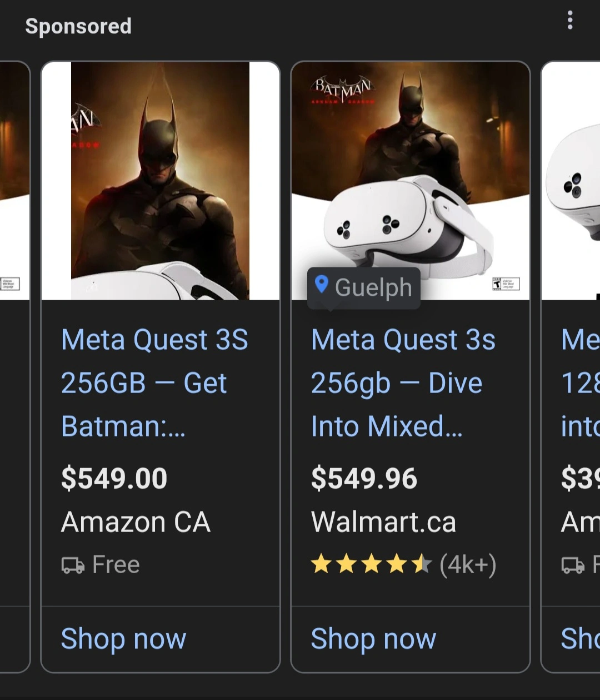Select the Walmart.ca seller name
The image size is (600, 700).
[383, 522]
